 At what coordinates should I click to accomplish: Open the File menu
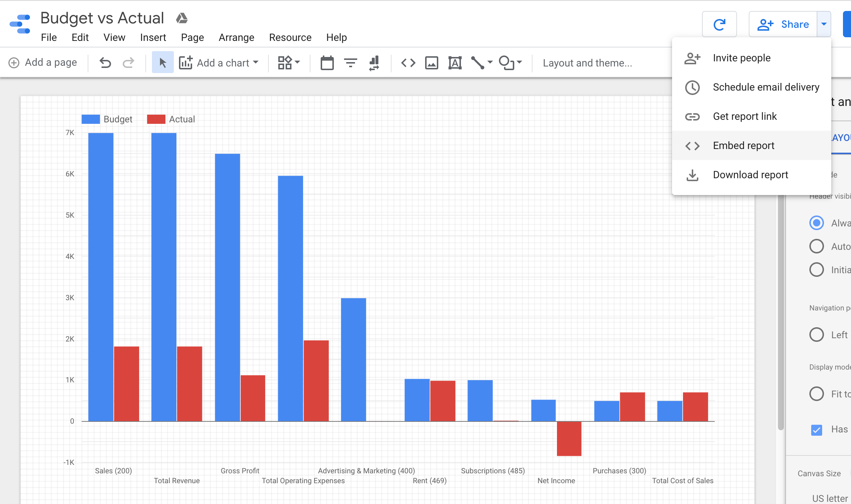[x=49, y=38]
